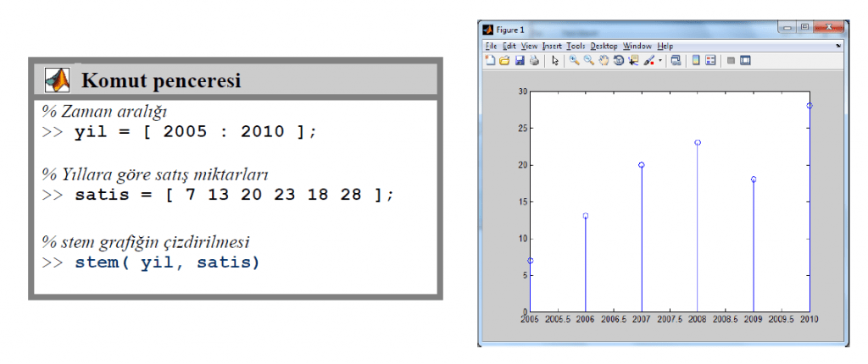
Task: Maximize the Figure 1 window
Action: [x=805, y=26]
